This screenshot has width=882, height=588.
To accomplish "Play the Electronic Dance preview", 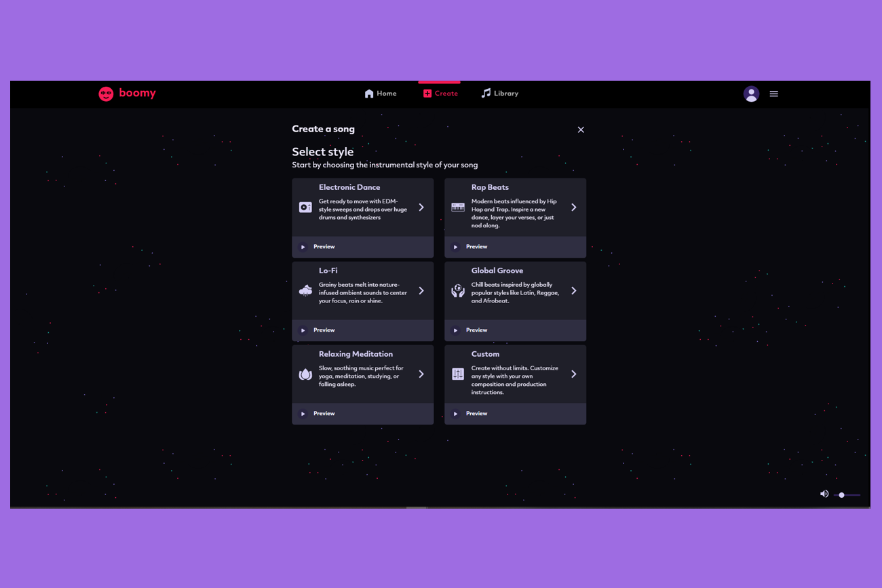I will [303, 247].
